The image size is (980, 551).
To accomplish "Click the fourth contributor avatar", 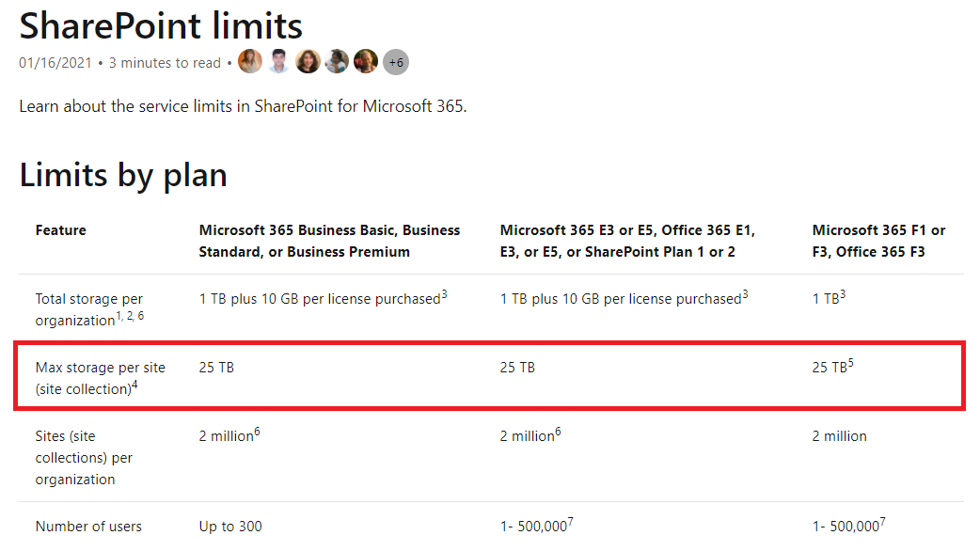I will pyautogui.click(x=337, y=62).
